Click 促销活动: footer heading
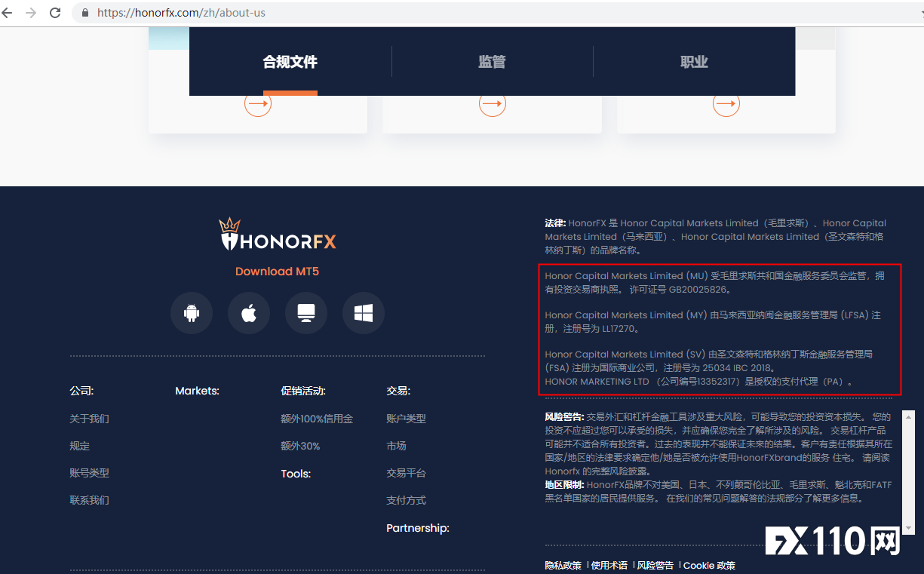Viewport: 924px width, 574px height. [303, 391]
